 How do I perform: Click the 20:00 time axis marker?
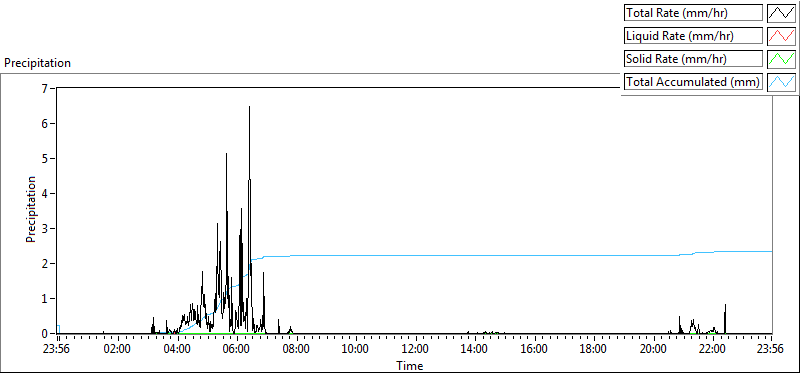click(653, 349)
